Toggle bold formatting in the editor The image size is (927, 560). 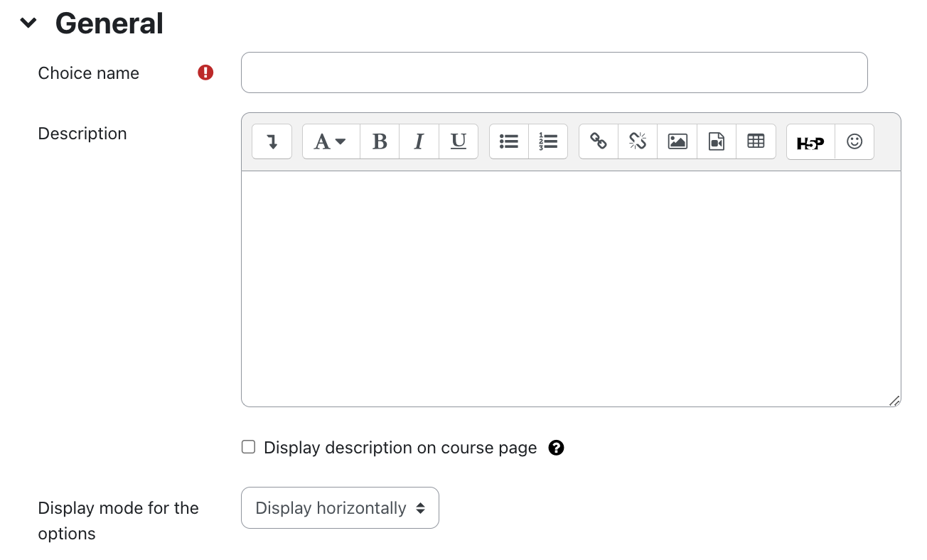tap(379, 141)
